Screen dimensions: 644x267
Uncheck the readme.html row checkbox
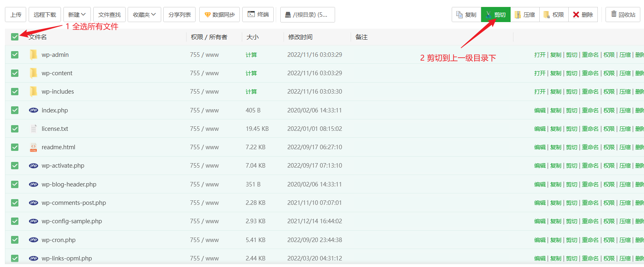15,147
